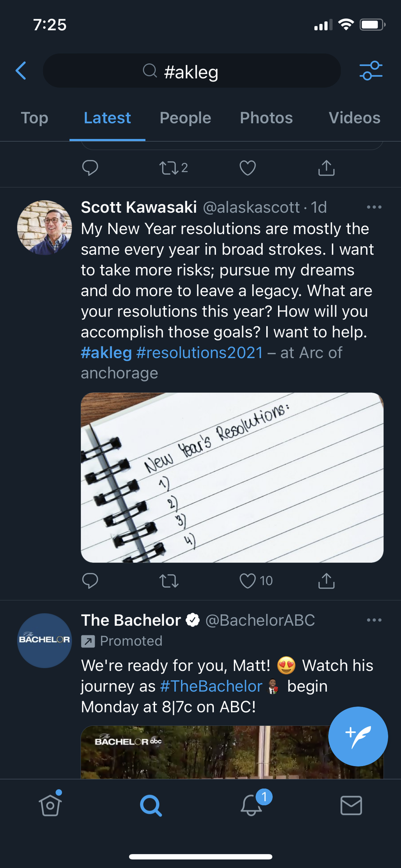
Task: Like the top tweet with heart
Action: 247,168
